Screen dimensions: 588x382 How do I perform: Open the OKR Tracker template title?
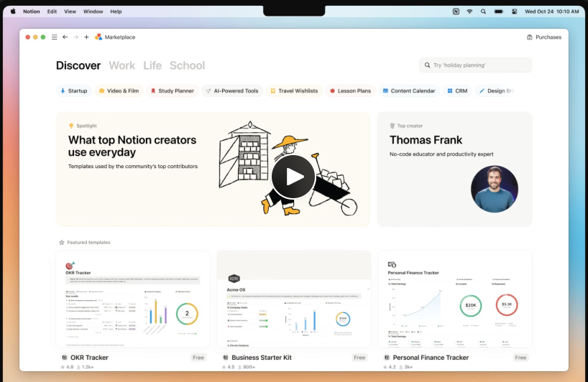click(89, 358)
